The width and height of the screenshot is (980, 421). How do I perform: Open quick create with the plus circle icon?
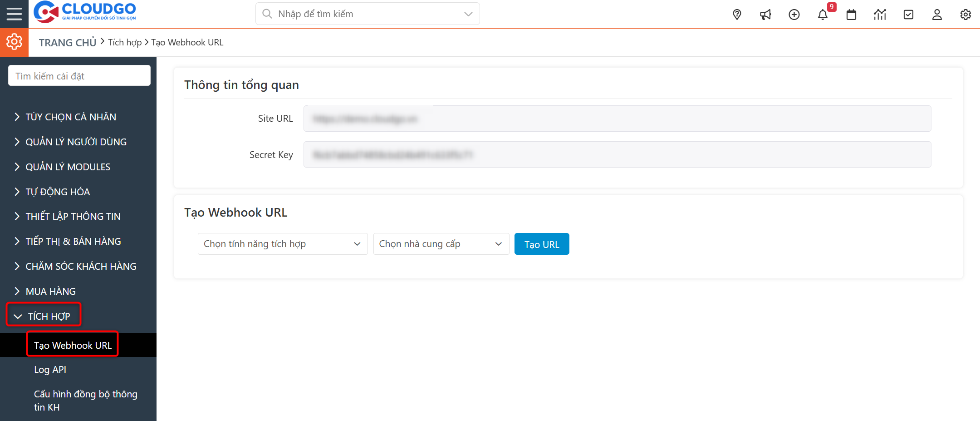click(x=794, y=14)
